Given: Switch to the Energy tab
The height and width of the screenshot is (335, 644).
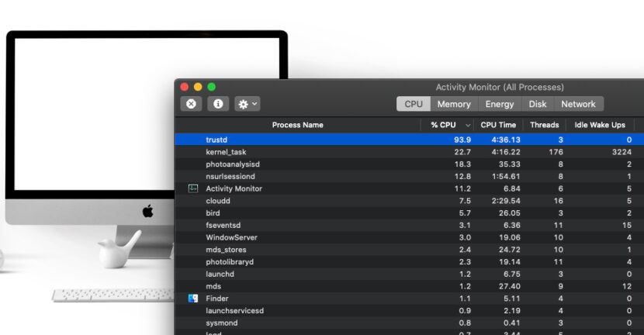Looking at the screenshot, I should point(499,104).
